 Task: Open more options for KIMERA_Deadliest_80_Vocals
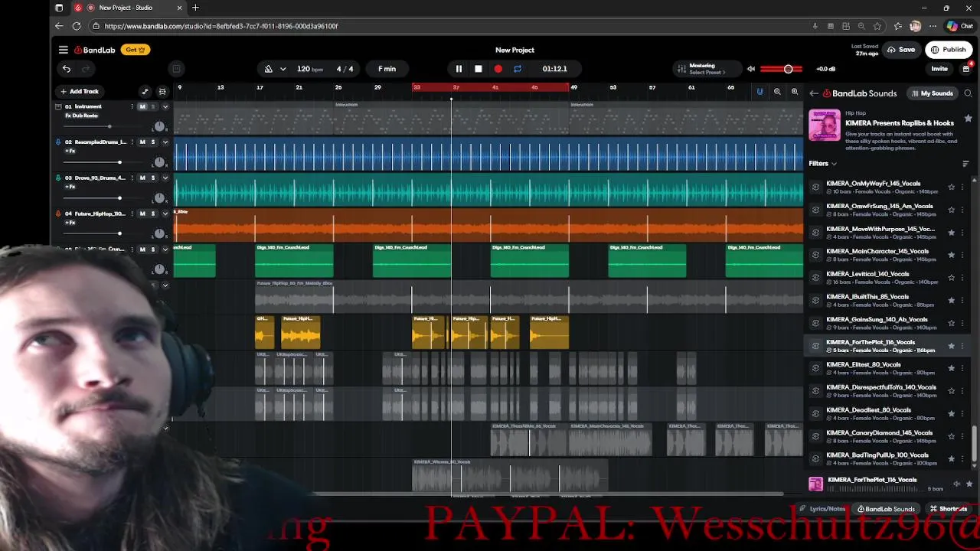click(x=962, y=413)
